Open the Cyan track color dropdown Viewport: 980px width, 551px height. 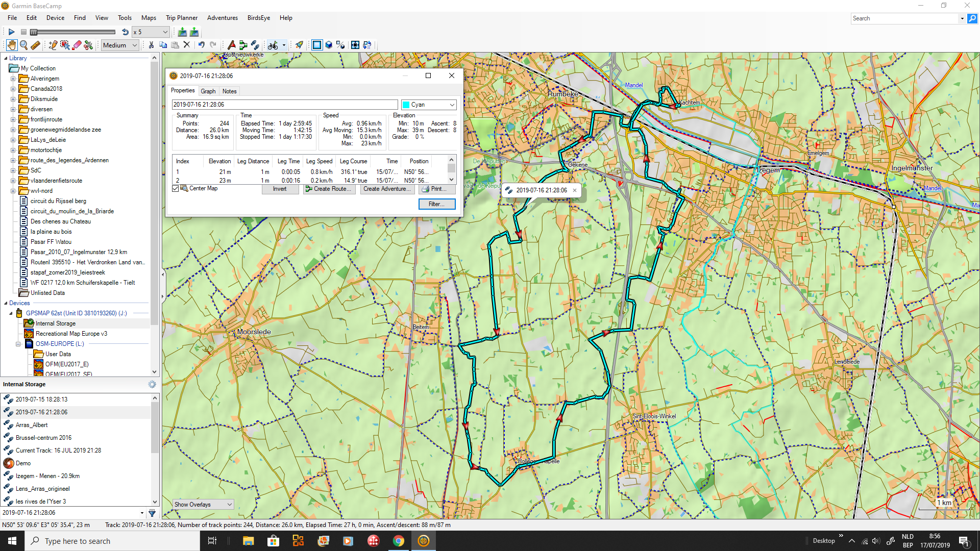click(x=429, y=105)
